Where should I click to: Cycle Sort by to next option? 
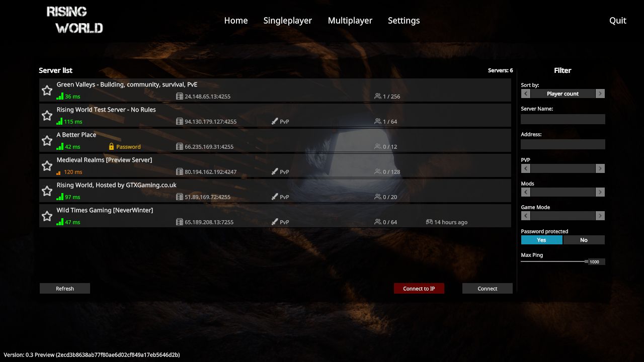(x=600, y=94)
